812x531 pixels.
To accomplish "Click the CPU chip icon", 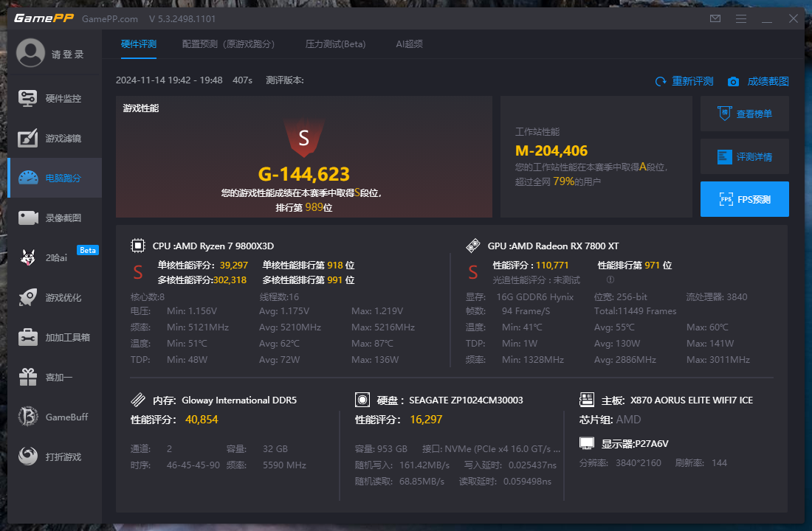I will pyautogui.click(x=138, y=246).
